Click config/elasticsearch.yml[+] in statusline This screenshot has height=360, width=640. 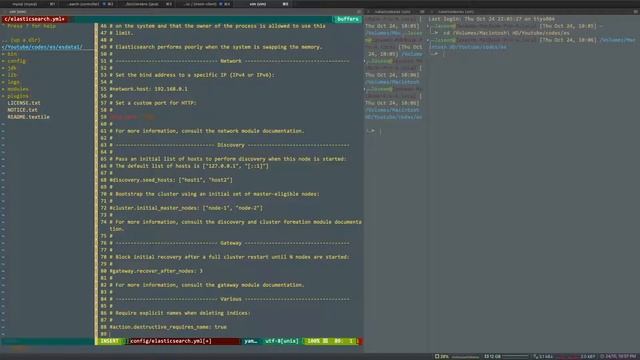click(x=171, y=341)
